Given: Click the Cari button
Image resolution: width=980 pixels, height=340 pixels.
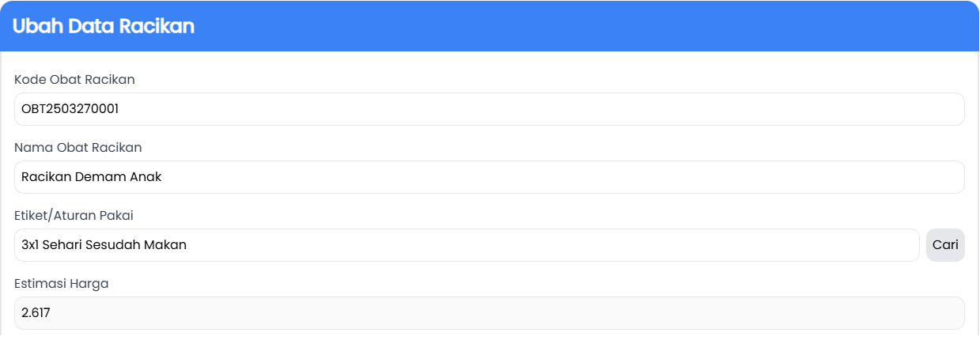Looking at the screenshot, I should coord(945,245).
